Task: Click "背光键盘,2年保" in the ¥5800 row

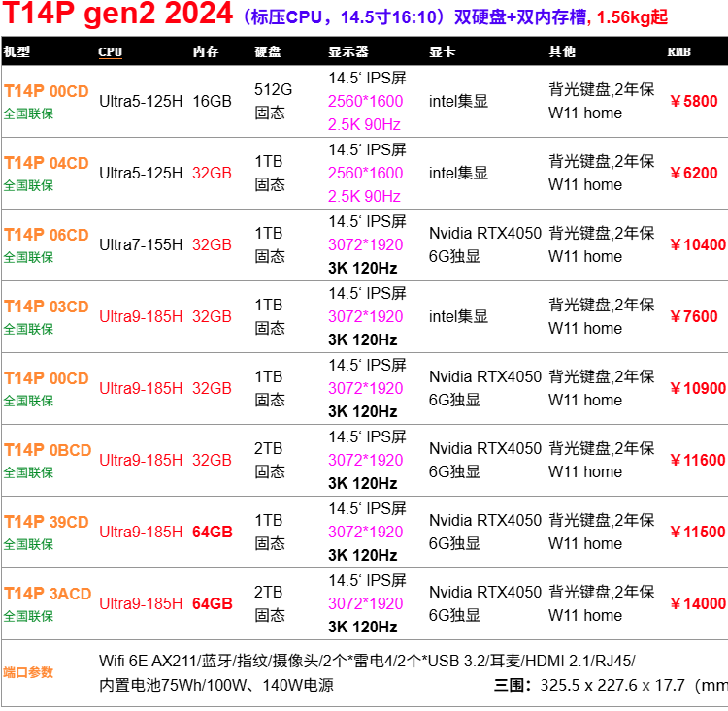Action: coord(601,89)
